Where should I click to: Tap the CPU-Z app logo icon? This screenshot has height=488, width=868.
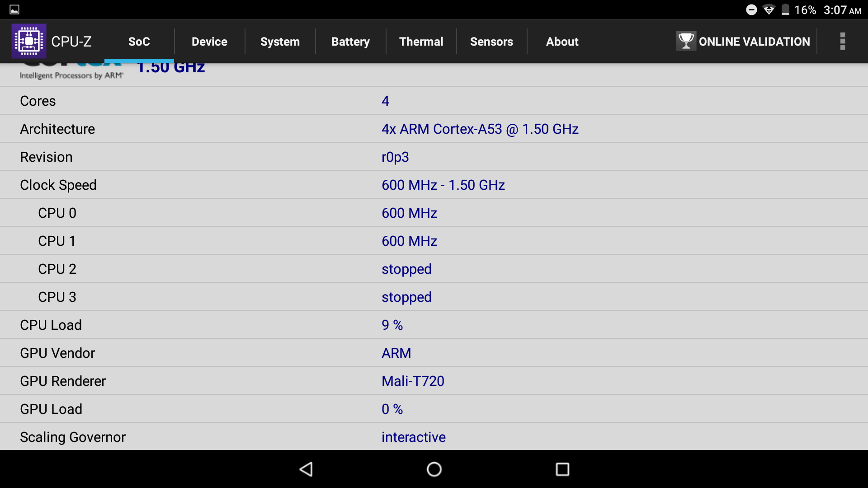[29, 41]
